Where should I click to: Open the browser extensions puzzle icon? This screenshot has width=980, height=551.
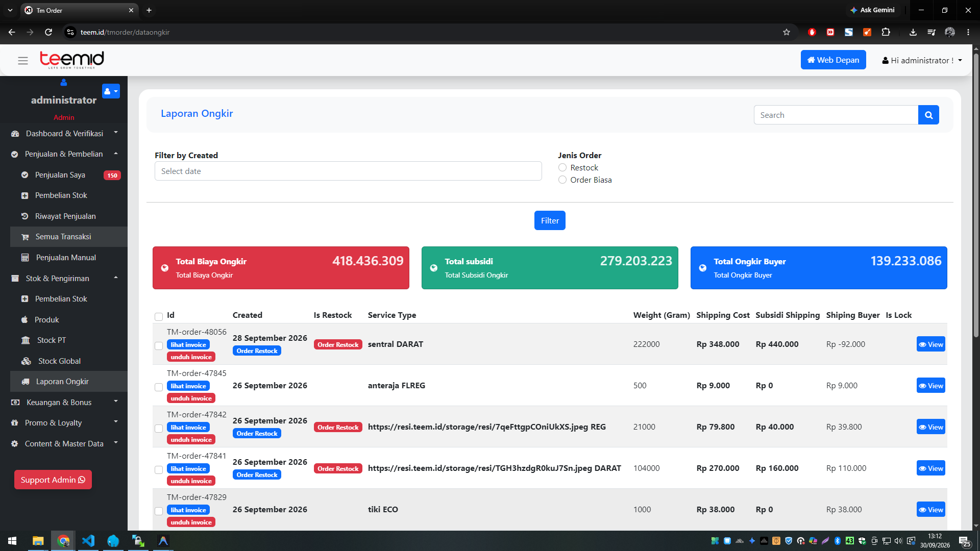(886, 32)
